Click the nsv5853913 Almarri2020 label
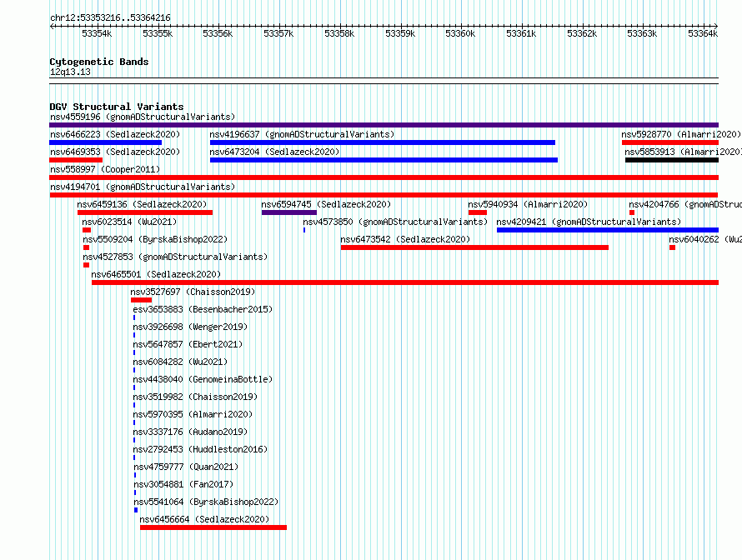This screenshot has width=742, height=560. coord(683,152)
